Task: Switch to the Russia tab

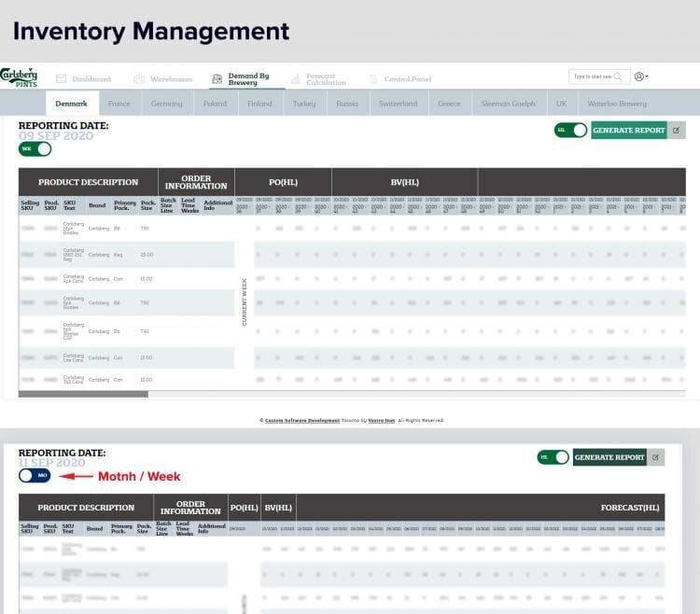Action: [x=347, y=104]
